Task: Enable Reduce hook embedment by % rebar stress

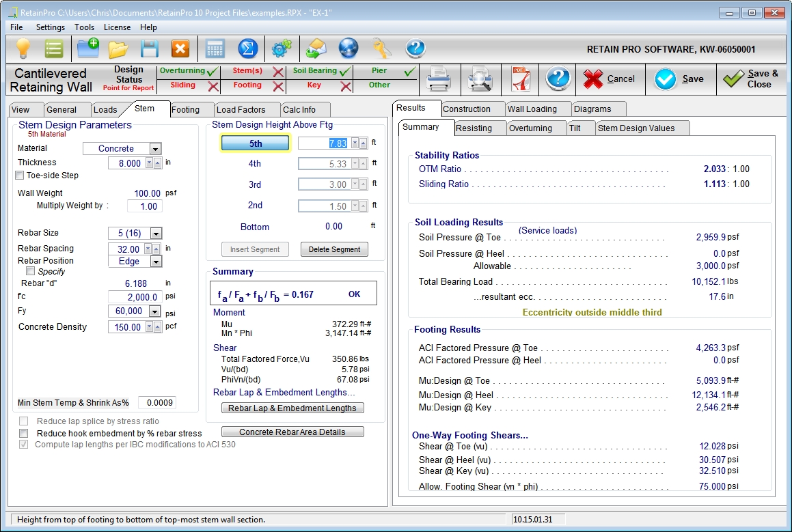Action: click(x=23, y=433)
